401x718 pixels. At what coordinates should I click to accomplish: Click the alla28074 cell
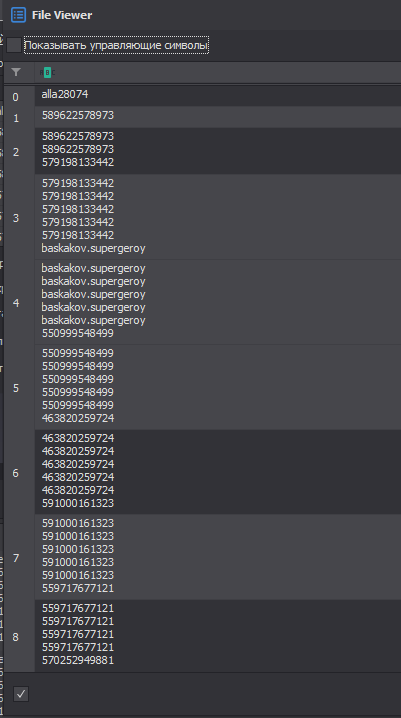click(65, 95)
